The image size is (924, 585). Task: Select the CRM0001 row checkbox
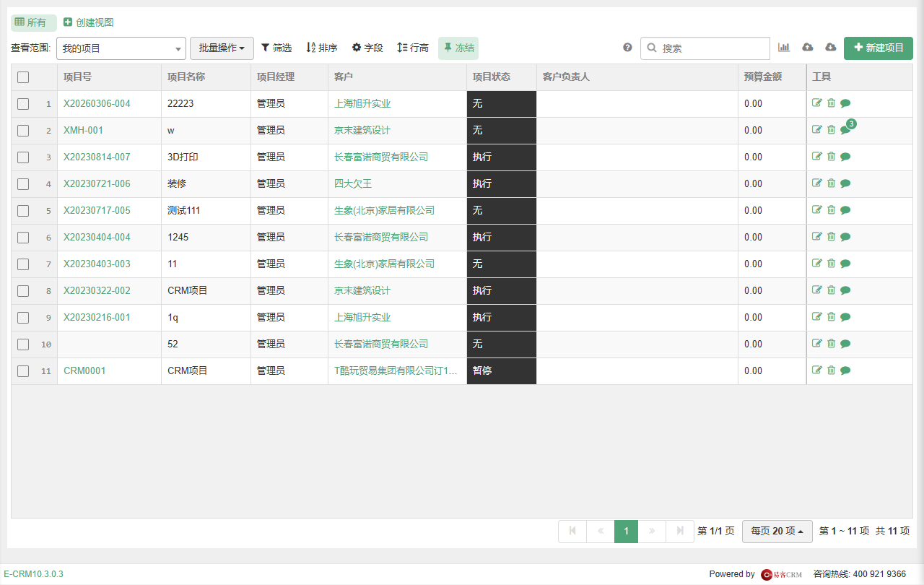(x=23, y=371)
